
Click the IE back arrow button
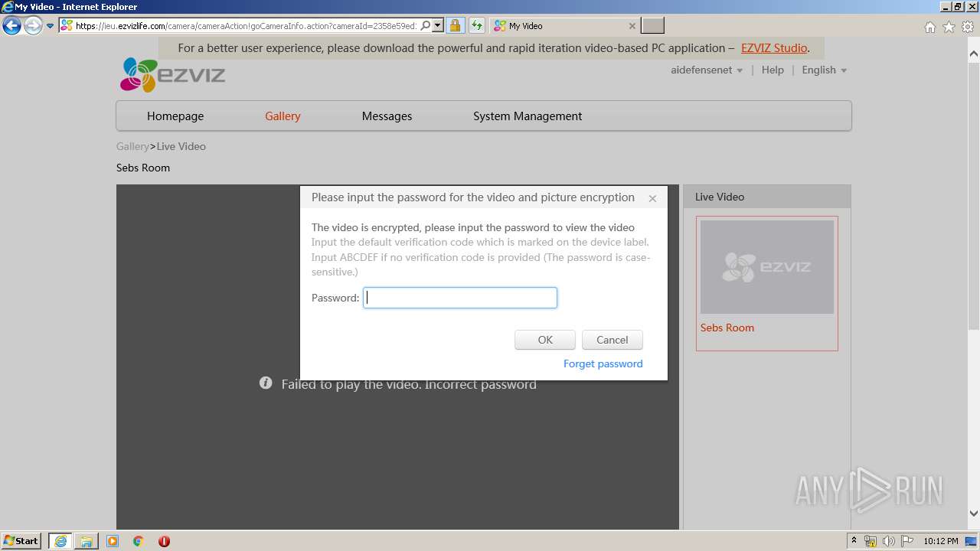tap(11, 26)
